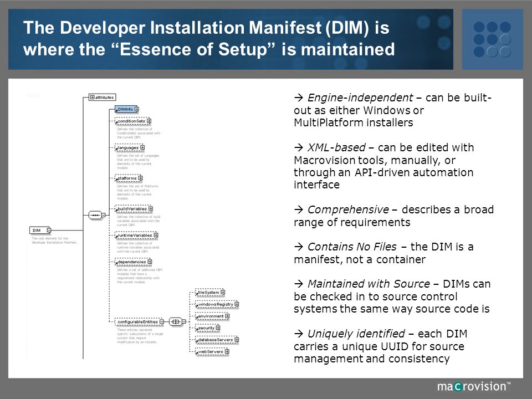Select the windowsRegistry element

216,304
